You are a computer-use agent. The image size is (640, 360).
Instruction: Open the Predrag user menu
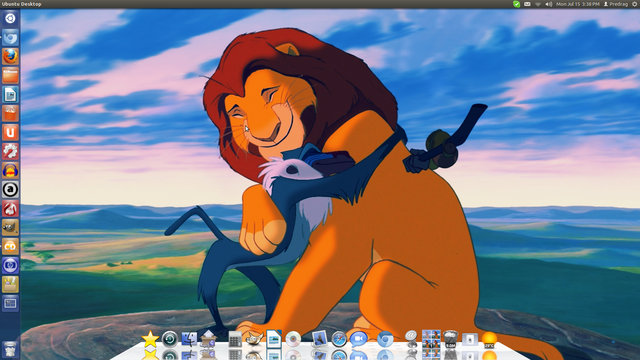point(616,4)
